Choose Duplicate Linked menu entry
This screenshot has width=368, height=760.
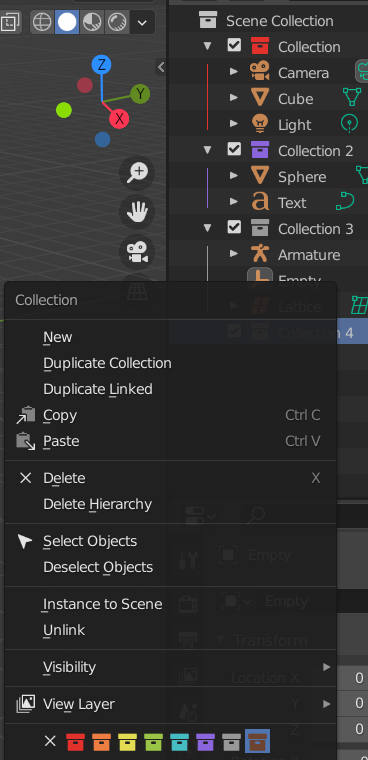pos(170,389)
